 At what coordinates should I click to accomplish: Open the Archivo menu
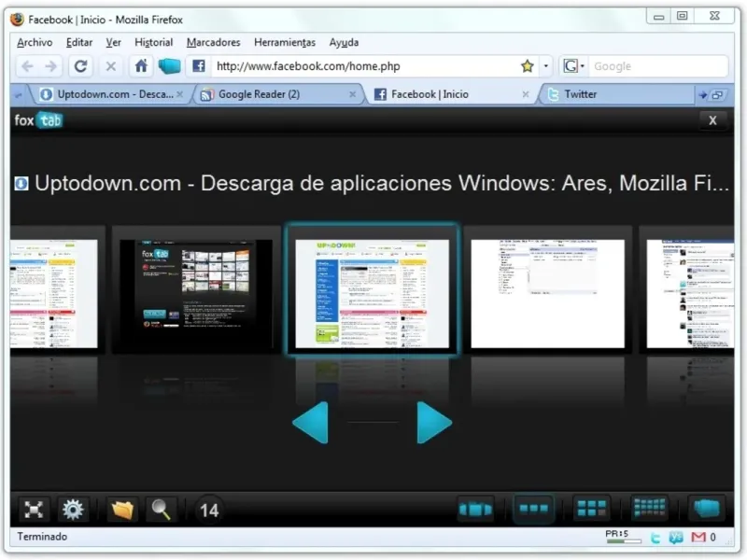point(35,42)
